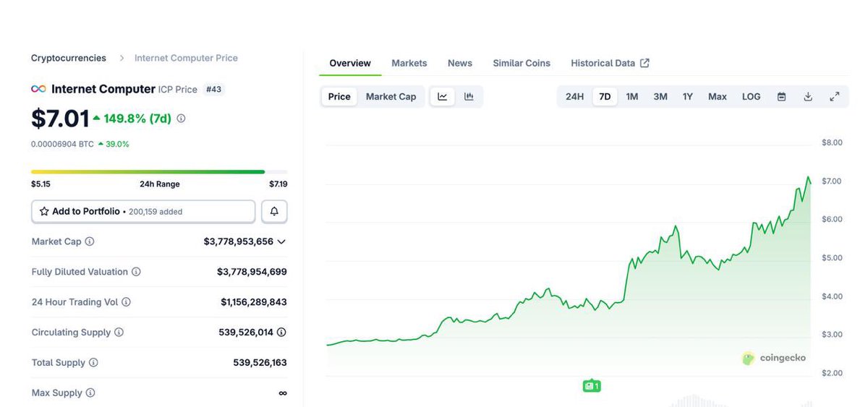Open the line chart view icon
Screen dimensions: 868x407
pyautogui.click(x=443, y=97)
